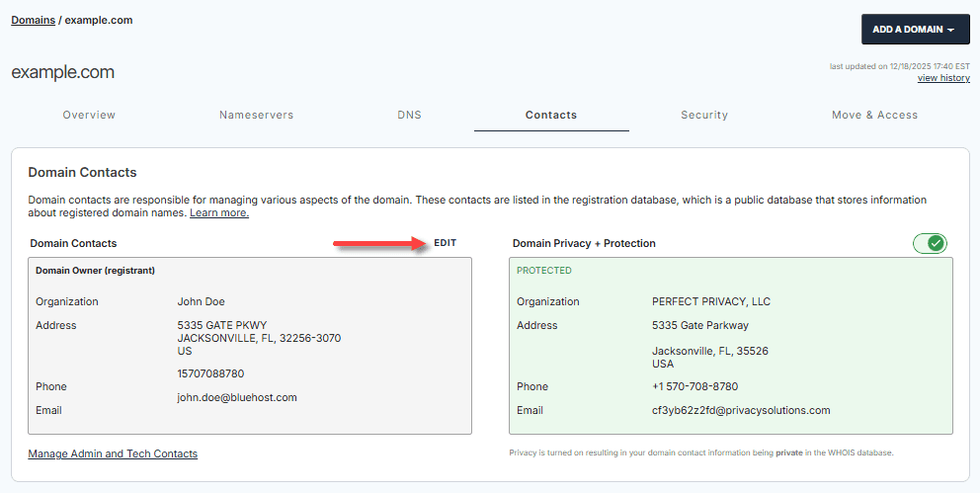980x493 pixels.
Task: Click the registrant phone number 15707088780
Action: 210,373
